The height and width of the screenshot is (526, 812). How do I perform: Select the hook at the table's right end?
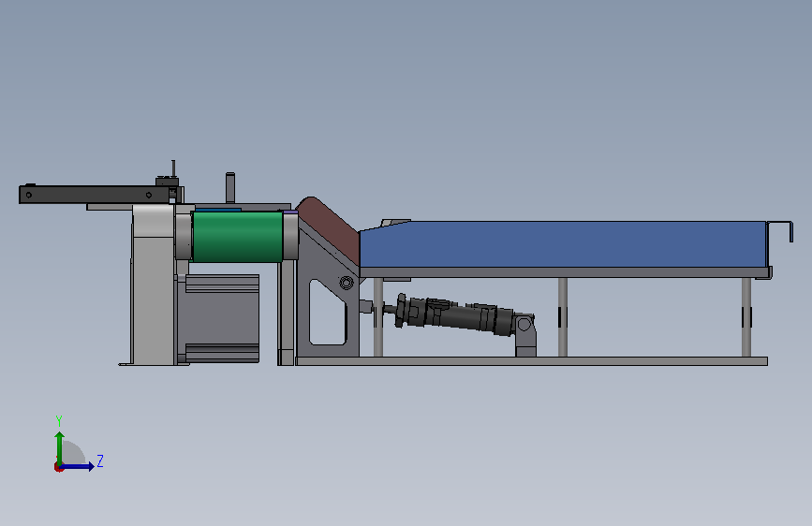click(x=781, y=230)
